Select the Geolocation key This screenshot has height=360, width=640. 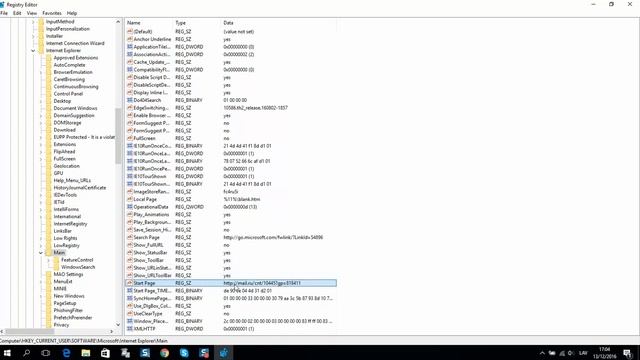point(67,166)
